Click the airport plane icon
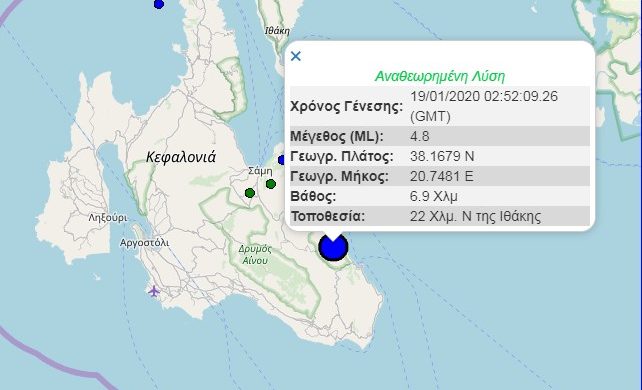Screen dimensions: 642x390 pyautogui.click(x=154, y=291)
